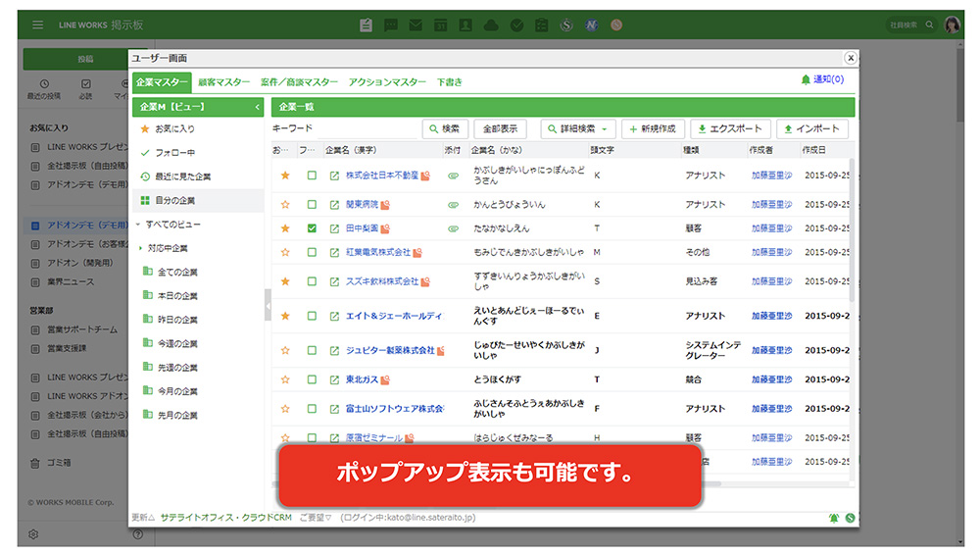Switch to the 企業マスター tab
Viewport: 980px width, 554px height.
pos(162,82)
